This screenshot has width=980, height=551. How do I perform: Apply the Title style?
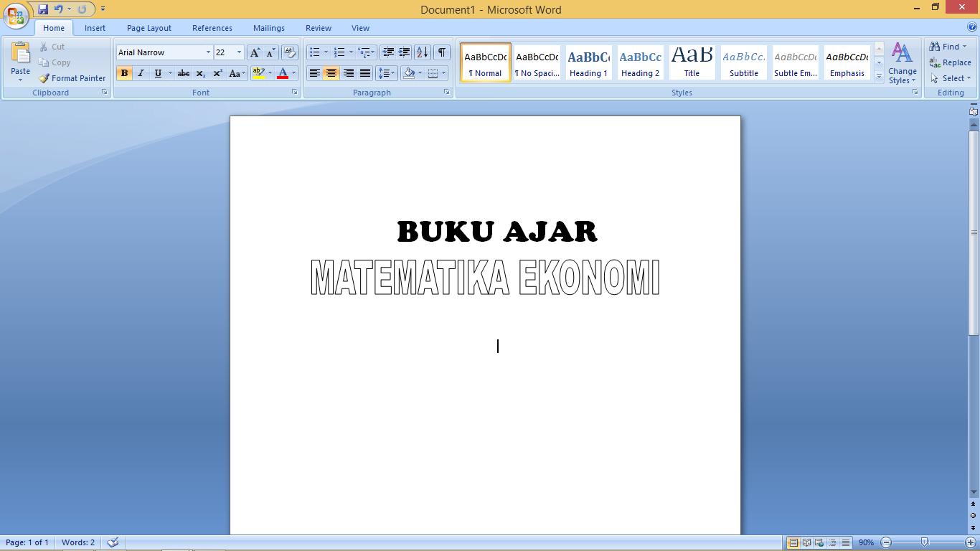coord(692,62)
